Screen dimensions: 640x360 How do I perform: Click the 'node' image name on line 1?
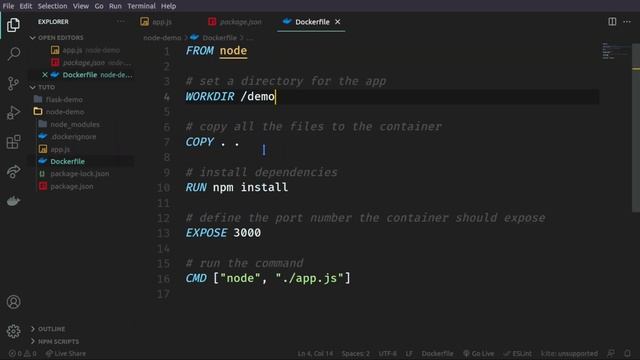click(x=233, y=51)
